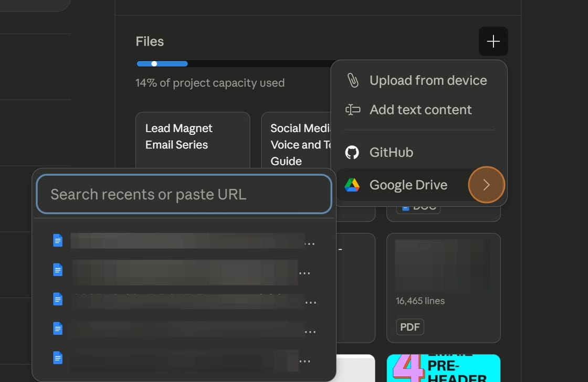Click the ellipsis icon on the first recent file
The height and width of the screenshot is (382, 588).
310,242
